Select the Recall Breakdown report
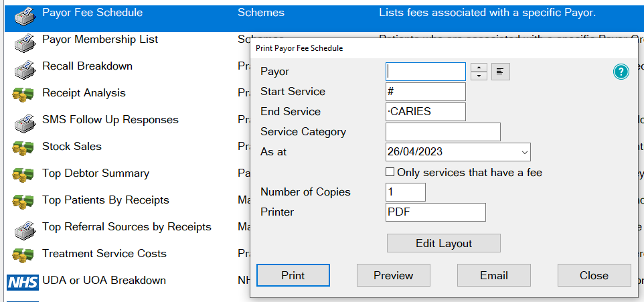Viewport: 644px width, 302px height. click(x=88, y=66)
